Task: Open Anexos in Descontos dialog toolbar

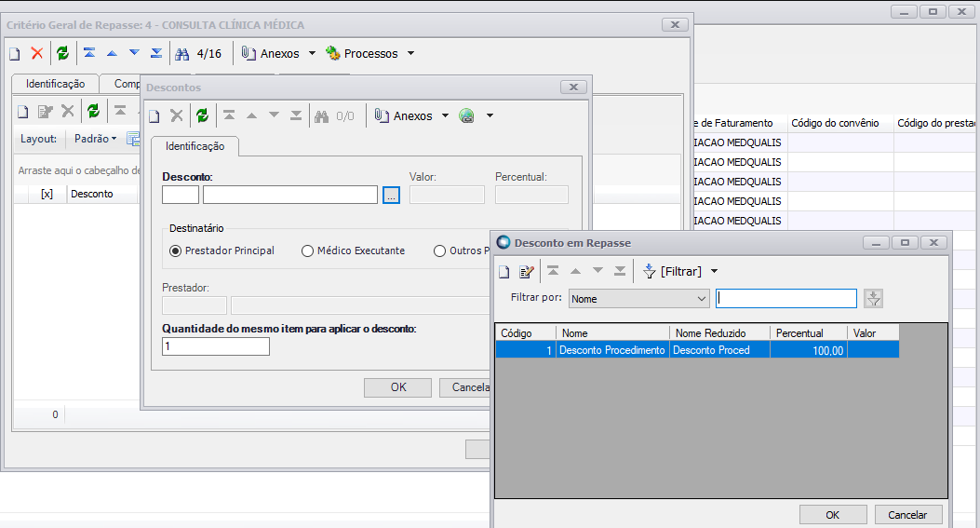Action: pyautogui.click(x=404, y=116)
